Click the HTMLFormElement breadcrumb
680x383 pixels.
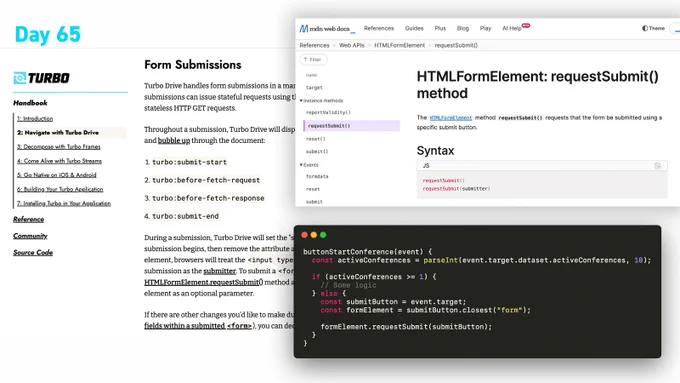[399, 45]
